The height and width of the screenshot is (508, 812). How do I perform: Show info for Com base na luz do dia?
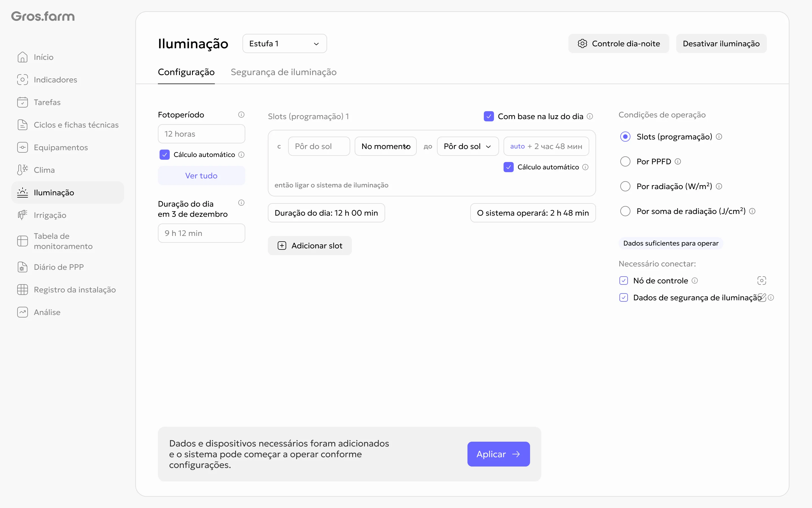coord(590,116)
